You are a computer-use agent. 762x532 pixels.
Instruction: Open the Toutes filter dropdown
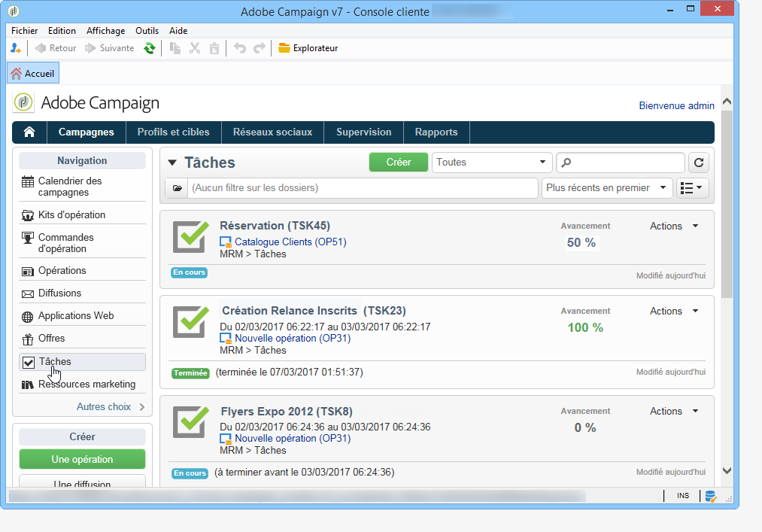[x=492, y=163]
